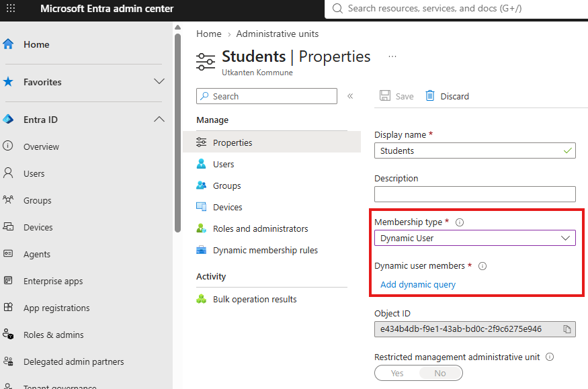
Task: Click the Save button label
Action: click(x=405, y=96)
